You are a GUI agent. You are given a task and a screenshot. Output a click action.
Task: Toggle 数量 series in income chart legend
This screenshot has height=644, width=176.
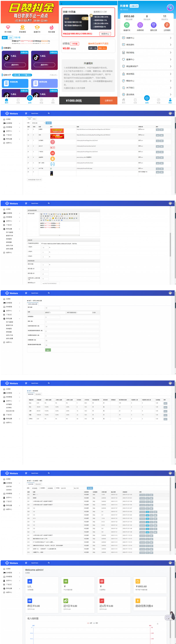(x=96, y=623)
